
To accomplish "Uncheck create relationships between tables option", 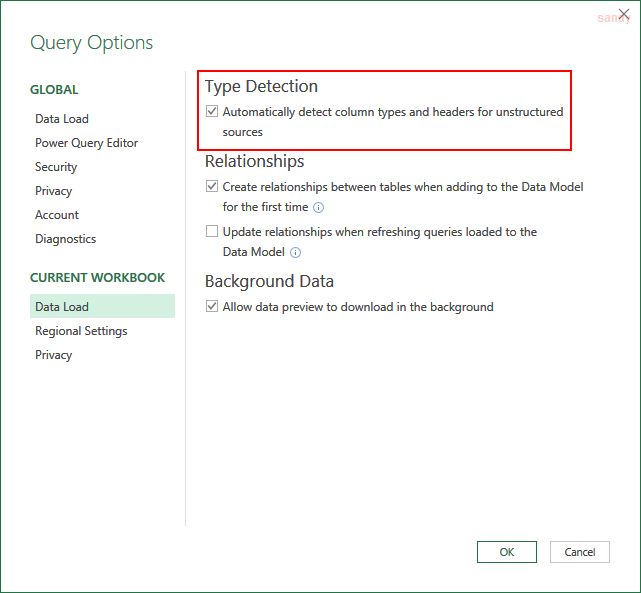I will tap(212, 186).
